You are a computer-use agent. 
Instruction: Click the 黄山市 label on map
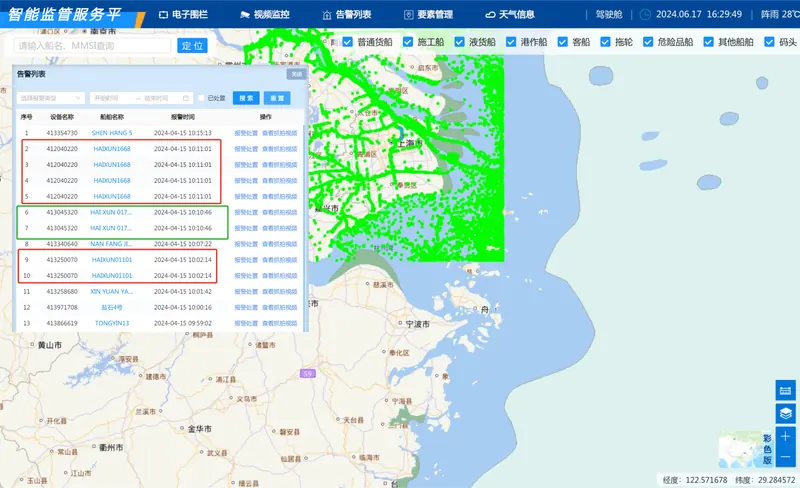49,345
